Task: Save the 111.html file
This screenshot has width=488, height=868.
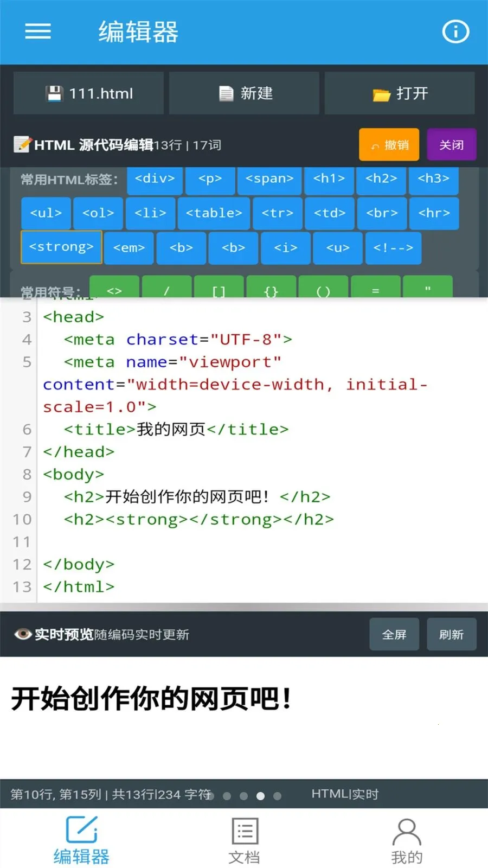Action: tap(89, 93)
